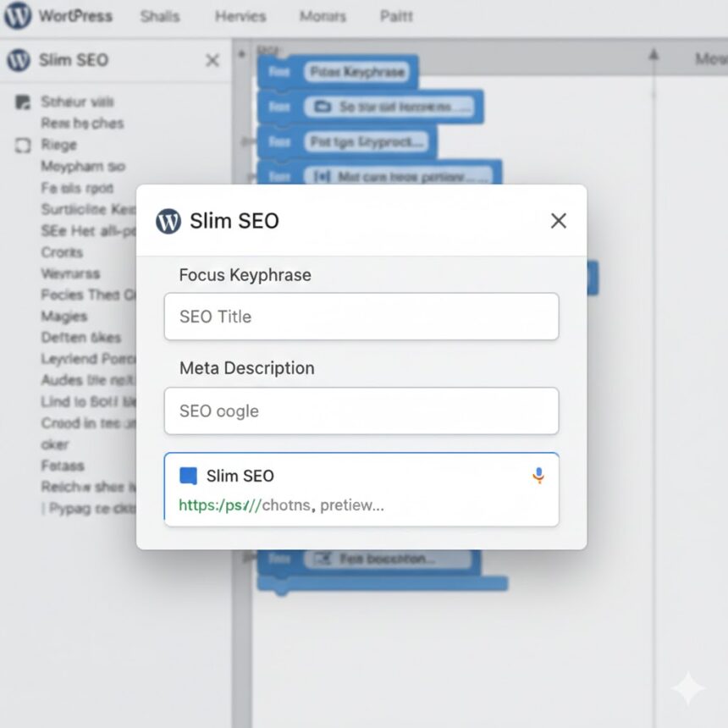Click the icon next to the first sidebar item
The width and height of the screenshot is (728, 728).
click(x=22, y=102)
